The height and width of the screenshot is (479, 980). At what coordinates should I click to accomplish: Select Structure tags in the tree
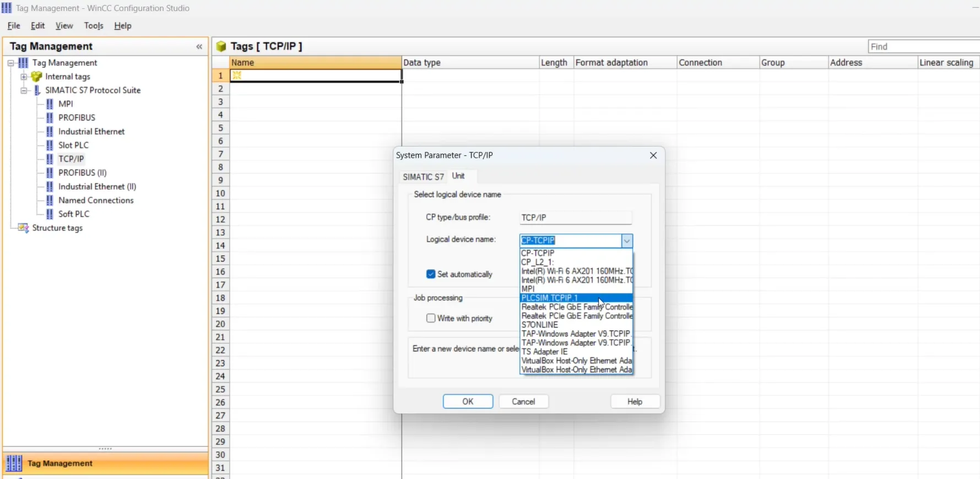tap(57, 227)
